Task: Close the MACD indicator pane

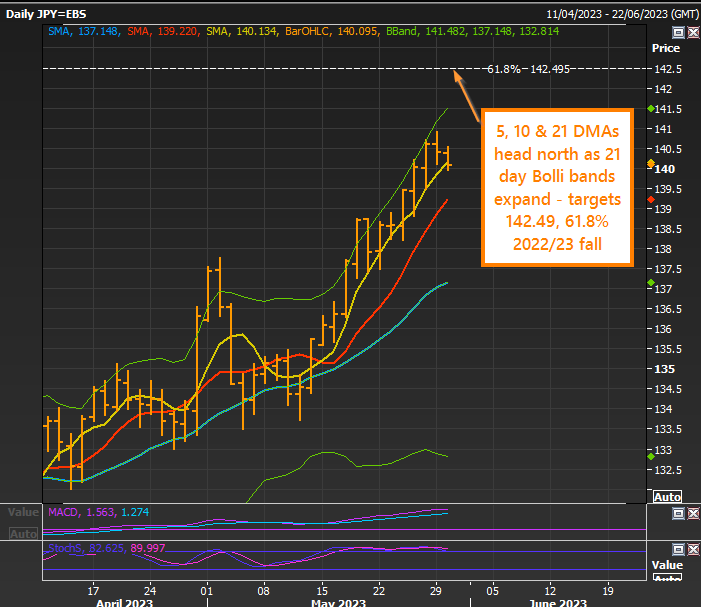Action: tap(693, 514)
